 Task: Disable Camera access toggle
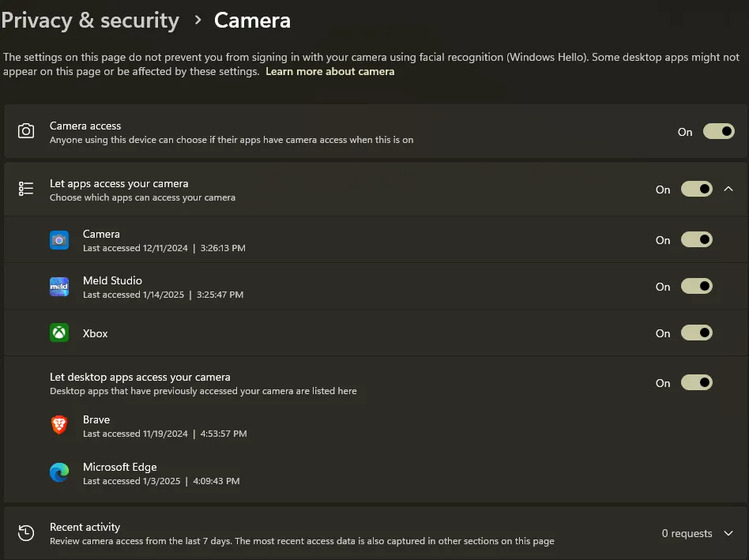[718, 131]
